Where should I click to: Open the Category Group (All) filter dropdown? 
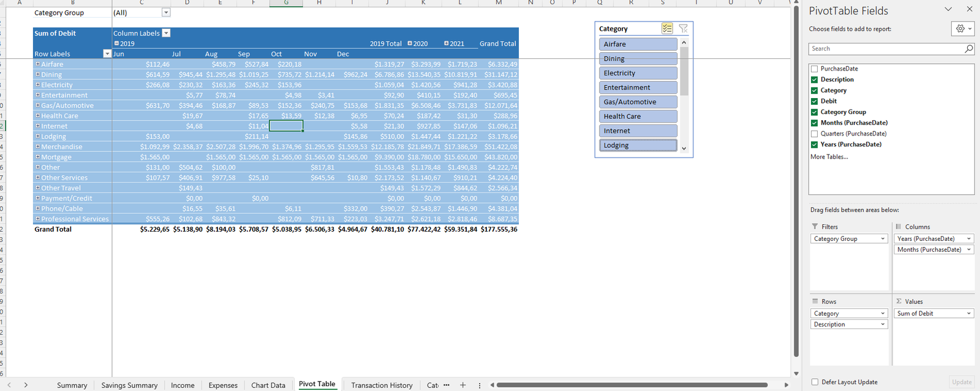(166, 12)
